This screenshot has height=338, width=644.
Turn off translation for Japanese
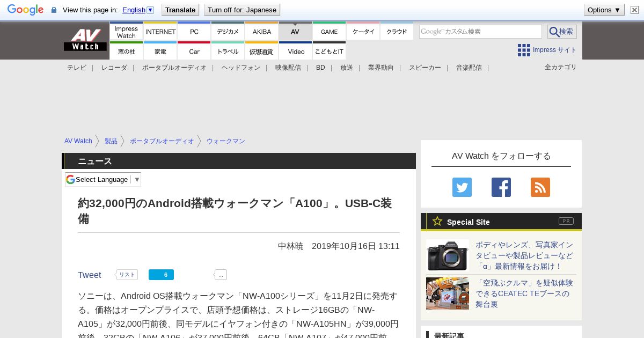(x=242, y=10)
